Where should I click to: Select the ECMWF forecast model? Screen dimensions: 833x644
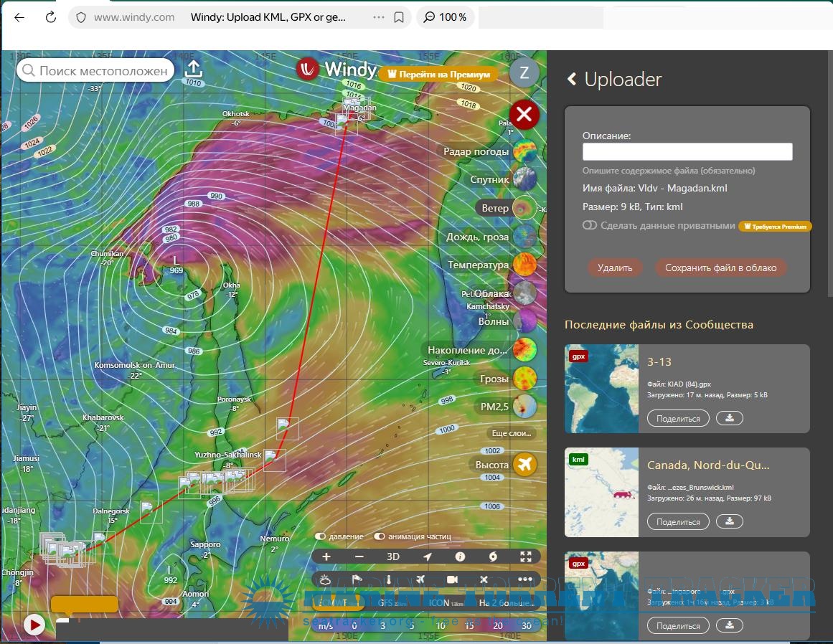coord(339,602)
